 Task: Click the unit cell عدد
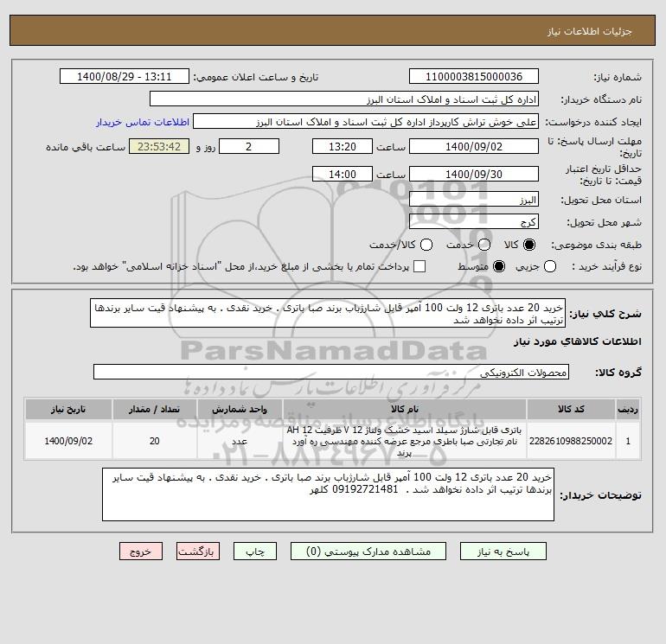pyautogui.click(x=240, y=441)
